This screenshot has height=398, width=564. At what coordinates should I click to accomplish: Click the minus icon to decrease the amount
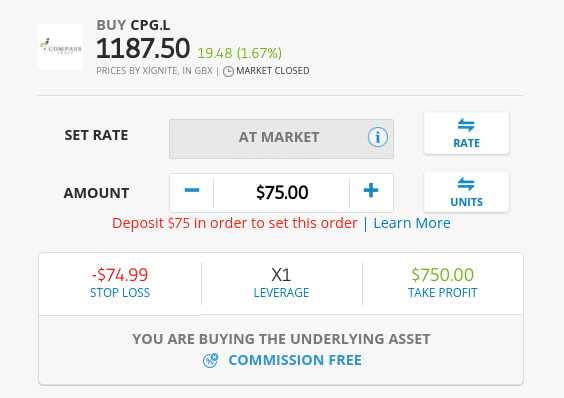[x=192, y=190]
